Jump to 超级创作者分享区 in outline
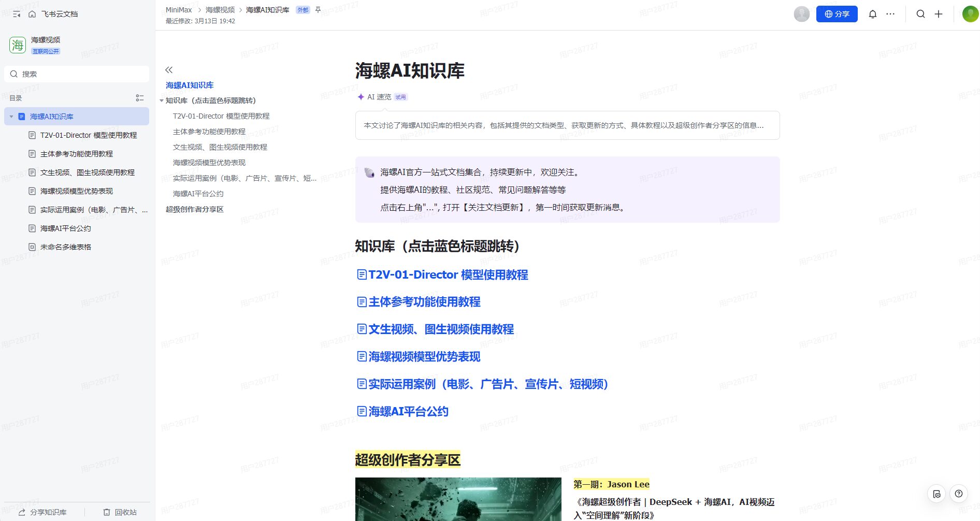The height and width of the screenshot is (521, 980). (x=194, y=209)
